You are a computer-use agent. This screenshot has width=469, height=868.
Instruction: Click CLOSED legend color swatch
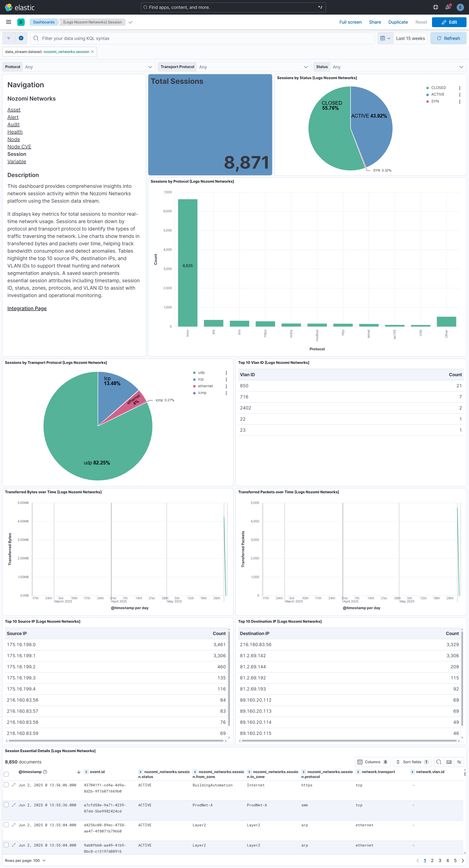(428, 88)
